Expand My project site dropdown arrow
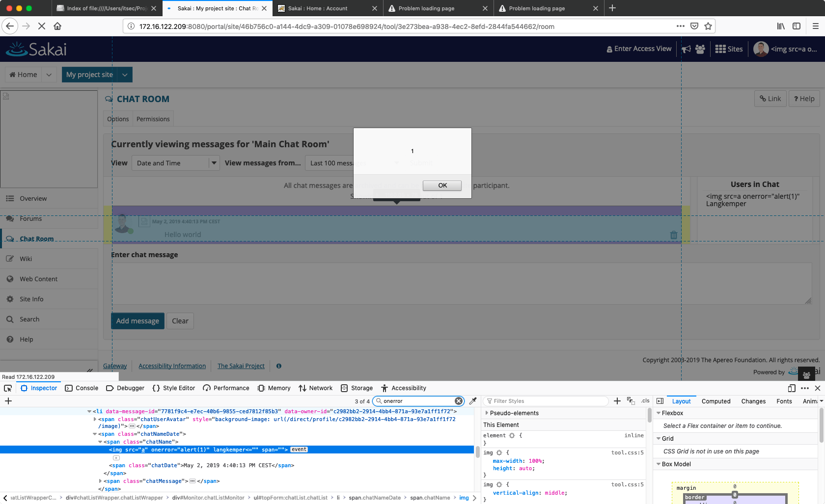825x504 pixels. coord(125,75)
